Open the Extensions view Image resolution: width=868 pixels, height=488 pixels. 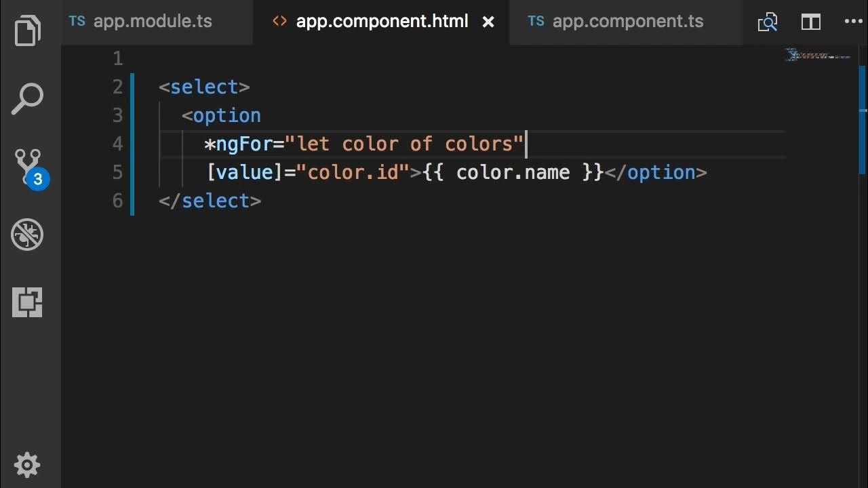(28, 302)
